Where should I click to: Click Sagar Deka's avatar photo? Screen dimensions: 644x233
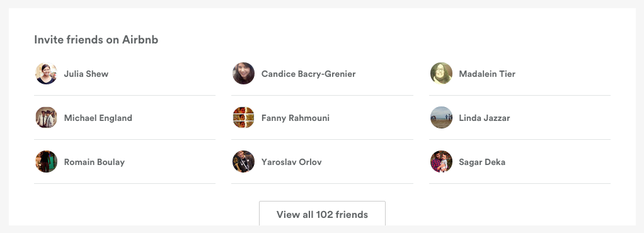click(441, 161)
